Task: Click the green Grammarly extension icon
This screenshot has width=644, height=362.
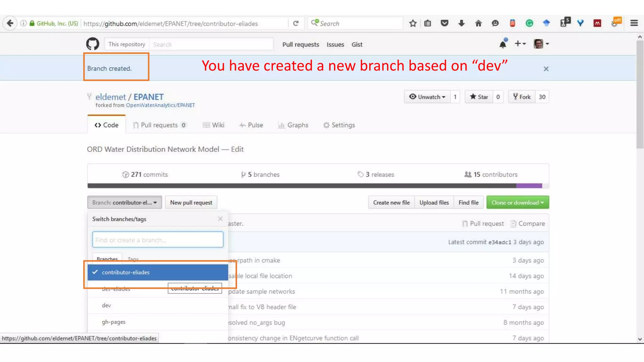Action: (529, 23)
